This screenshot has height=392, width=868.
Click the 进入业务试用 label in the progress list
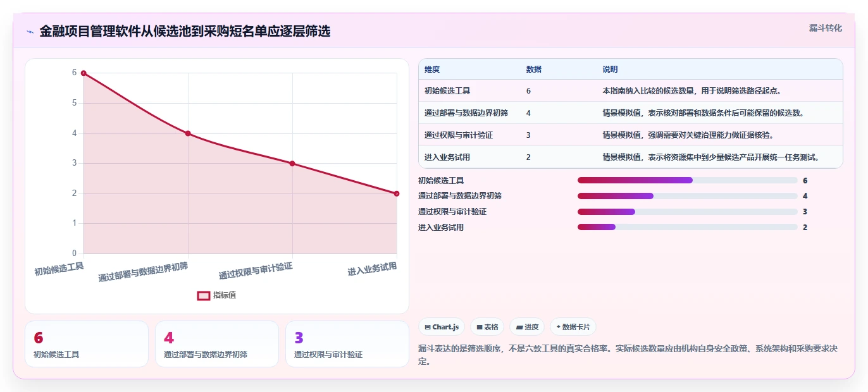pyautogui.click(x=441, y=228)
